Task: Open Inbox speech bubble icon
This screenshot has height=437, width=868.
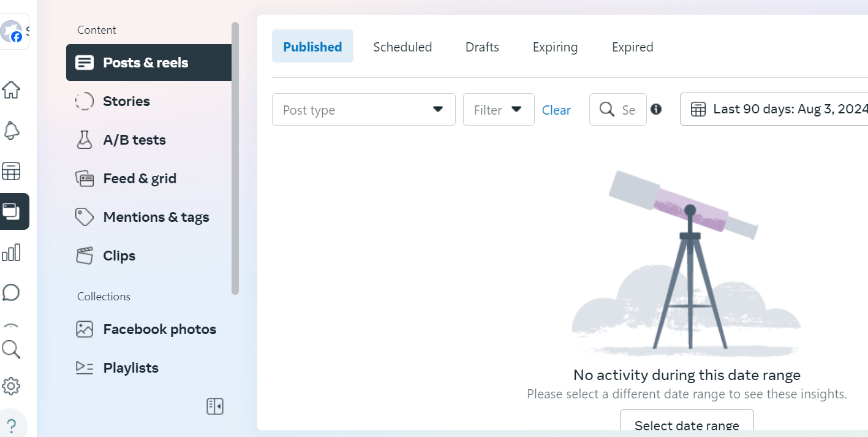Action: click(x=11, y=292)
